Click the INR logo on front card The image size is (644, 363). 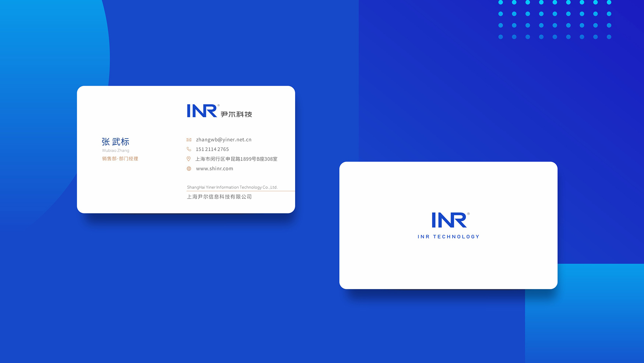[202, 111]
